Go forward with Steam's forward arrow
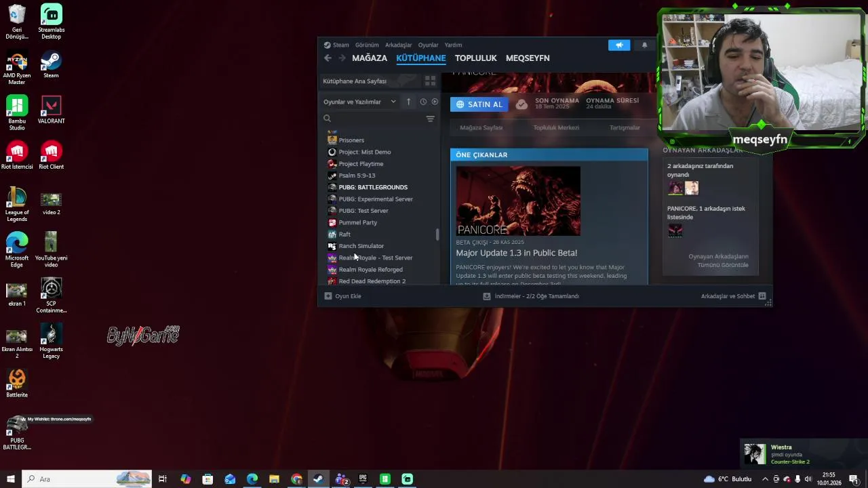The height and width of the screenshot is (488, 868). tap(342, 58)
